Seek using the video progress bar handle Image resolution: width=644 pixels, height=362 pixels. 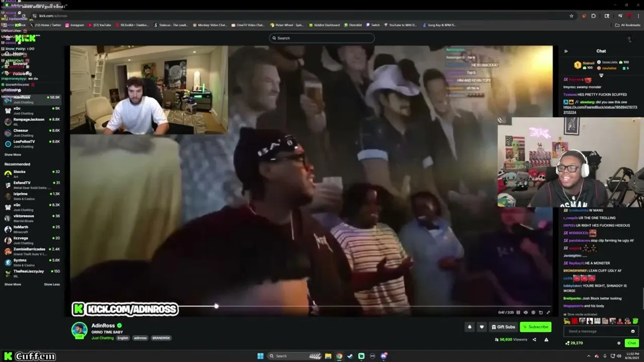click(x=216, y=306)
